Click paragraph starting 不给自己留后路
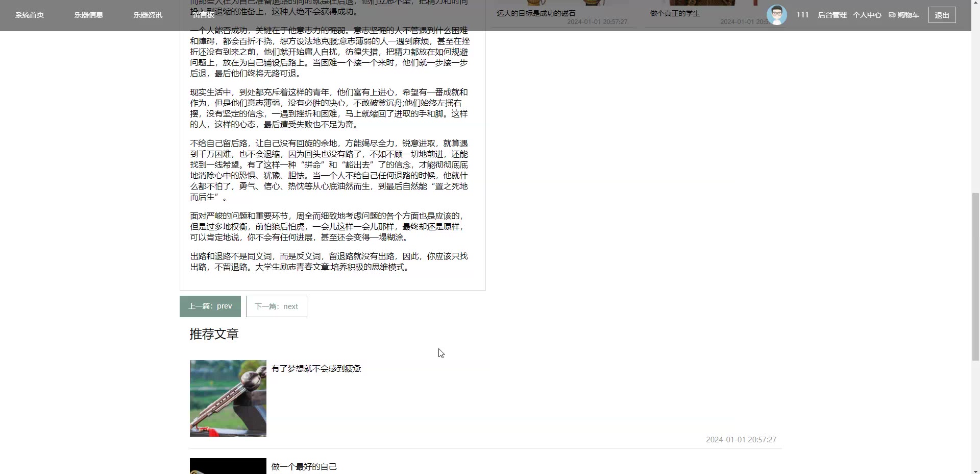Screen dimensions: 980x474 click(x=329, y=170)
